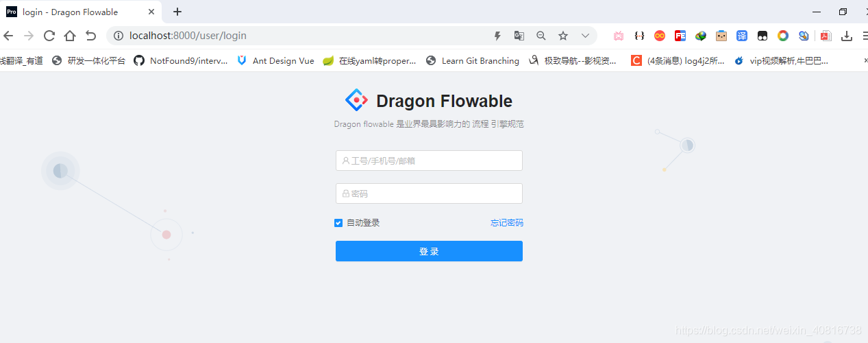Focus the 密码 password field
The width and height of the screenshot is (868, 343).
click(x=429, y=193)
